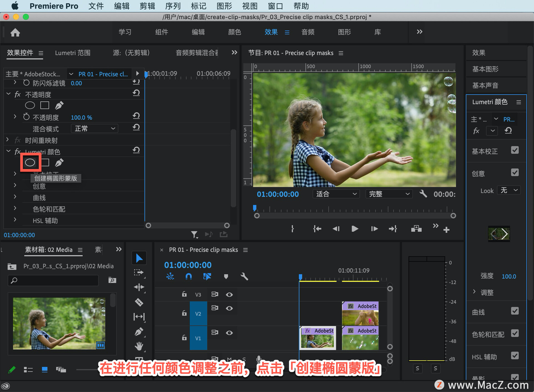The image size is (534, 392).
Task: Uncheck Creative section in Lumetri Color panel
Action: [x=515, y=173]
